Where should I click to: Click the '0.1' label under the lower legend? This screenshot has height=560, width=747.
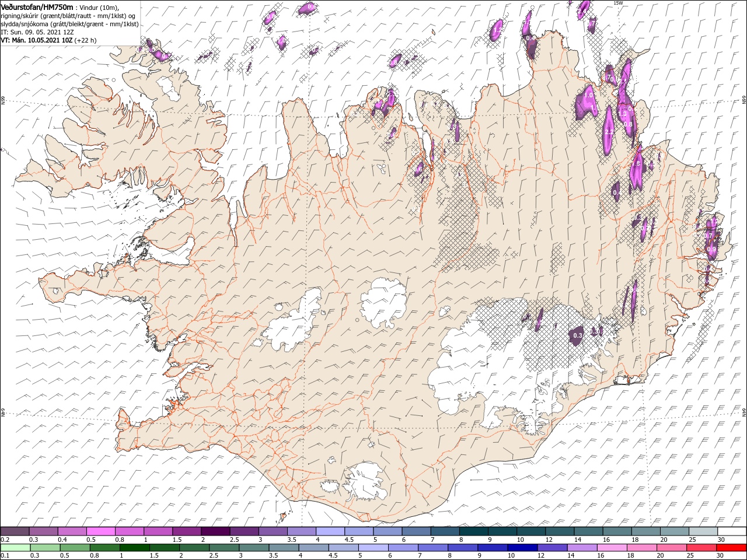coord(5,556)
